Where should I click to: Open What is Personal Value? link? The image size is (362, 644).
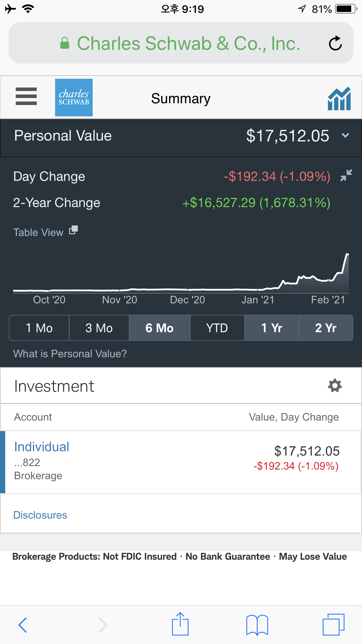tap(70, 353)
